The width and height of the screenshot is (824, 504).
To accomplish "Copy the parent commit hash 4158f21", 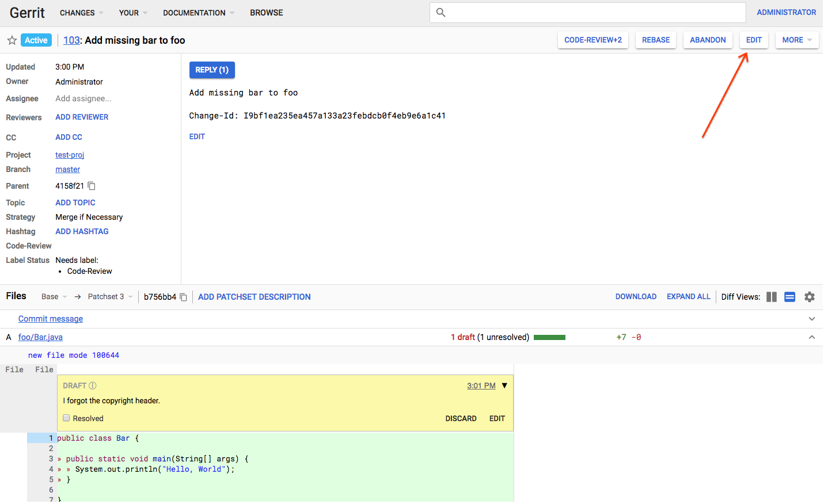I will [92, 186].
